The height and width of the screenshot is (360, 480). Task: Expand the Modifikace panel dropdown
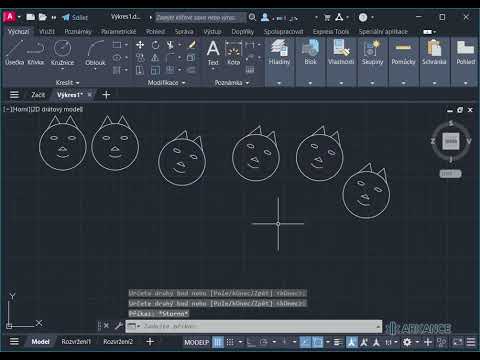166,83
